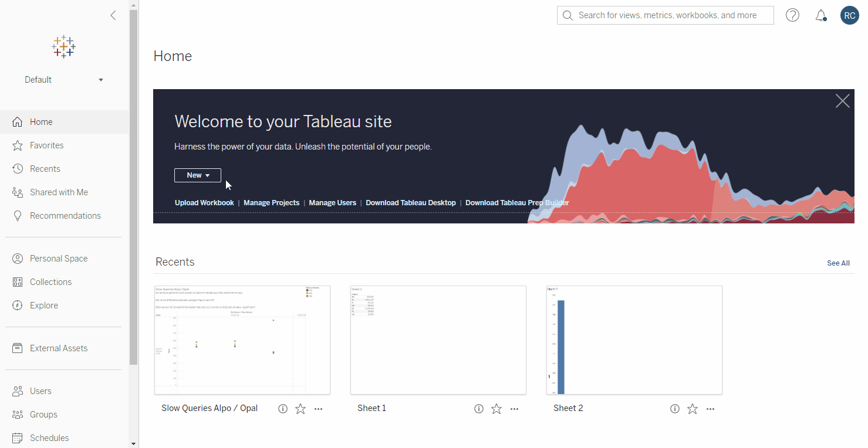Click the Recents clock icon
The image size is (868, 448).
(18, 169)
